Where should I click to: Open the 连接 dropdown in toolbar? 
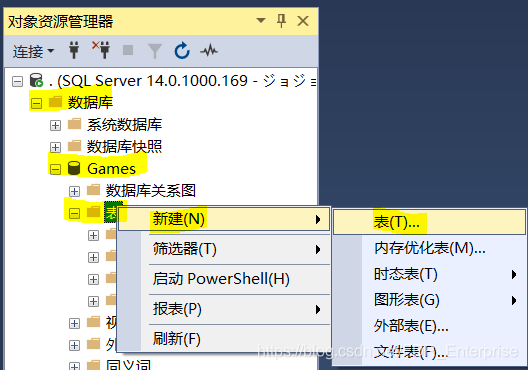(x=33, y=52)
